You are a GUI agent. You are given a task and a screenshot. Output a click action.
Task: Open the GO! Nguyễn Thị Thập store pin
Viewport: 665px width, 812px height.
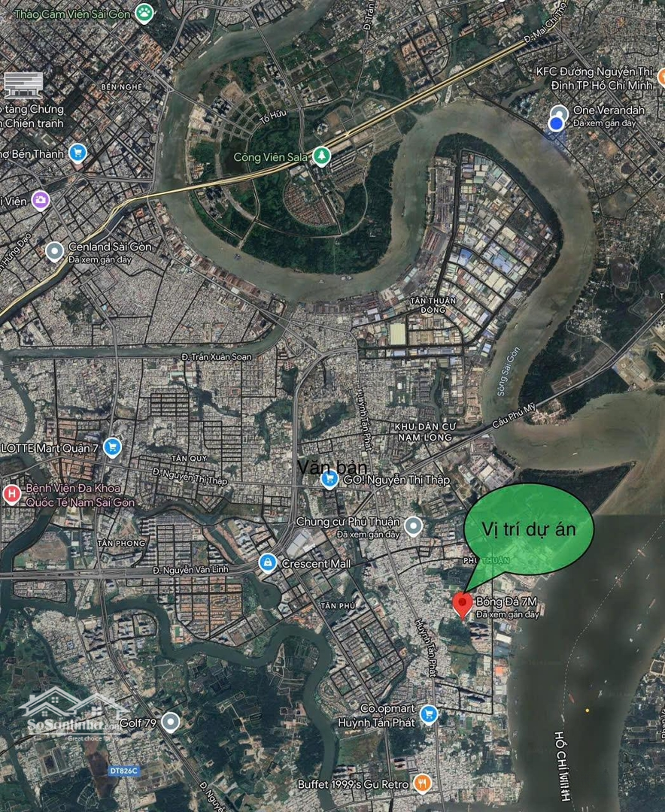[x=329, y=480]
